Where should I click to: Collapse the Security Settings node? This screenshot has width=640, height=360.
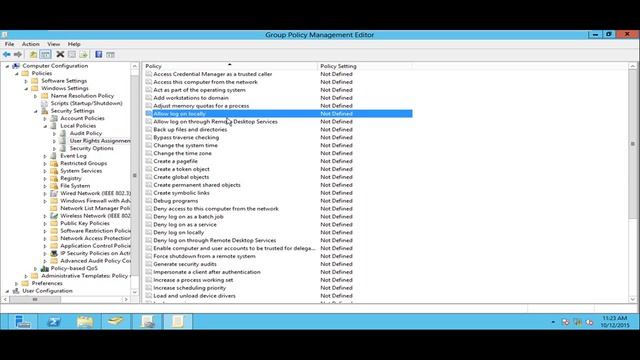tap(36, 111)
